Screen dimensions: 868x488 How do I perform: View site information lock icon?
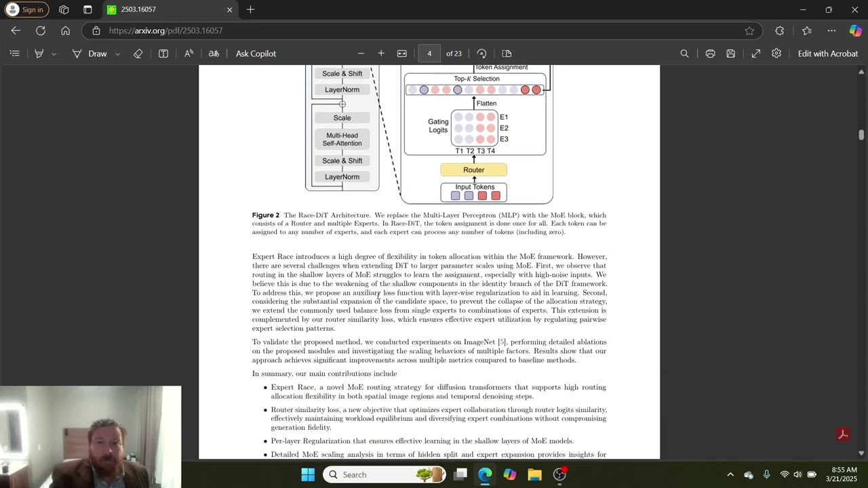click(96, 30)
